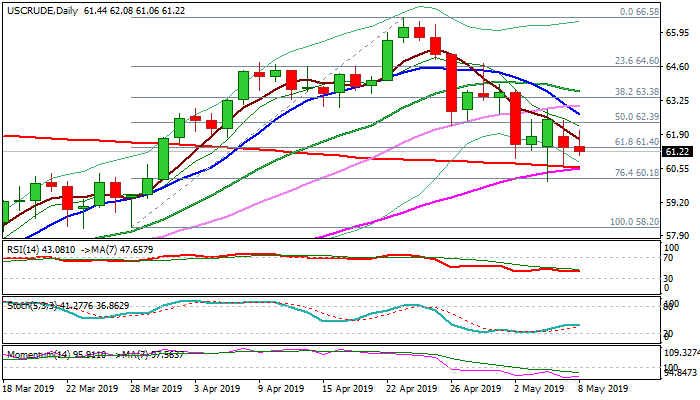Click the 8 May 2019 date label
The image size is (700, 400).
607,390
